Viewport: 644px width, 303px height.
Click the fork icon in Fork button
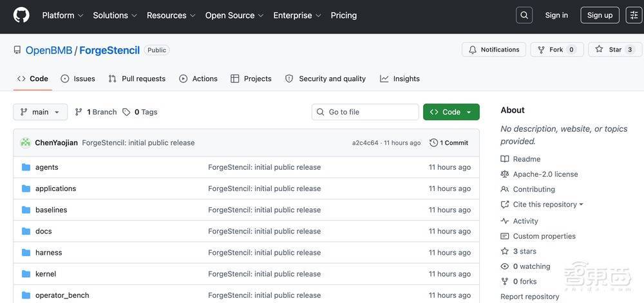pos(542,50)
